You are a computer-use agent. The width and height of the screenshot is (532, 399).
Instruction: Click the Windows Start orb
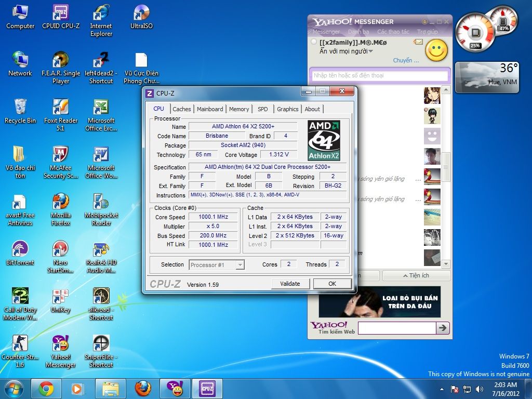[x=14, y=389]
